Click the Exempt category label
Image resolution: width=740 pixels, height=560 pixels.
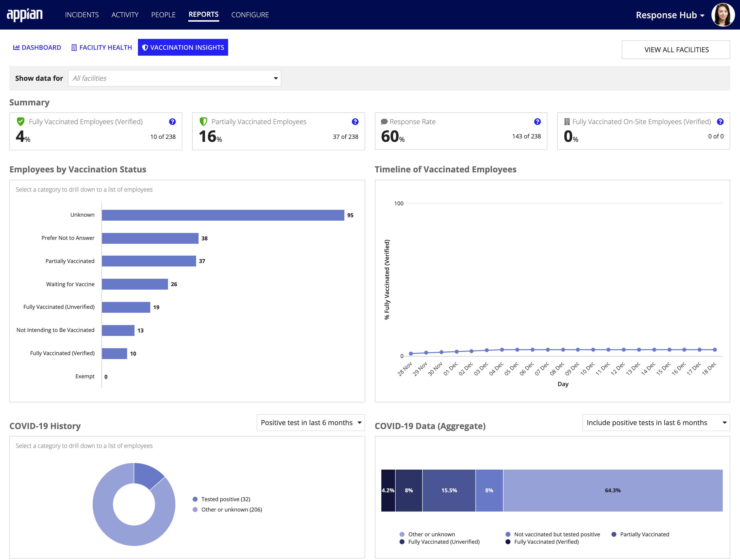[x=85, y=376]
